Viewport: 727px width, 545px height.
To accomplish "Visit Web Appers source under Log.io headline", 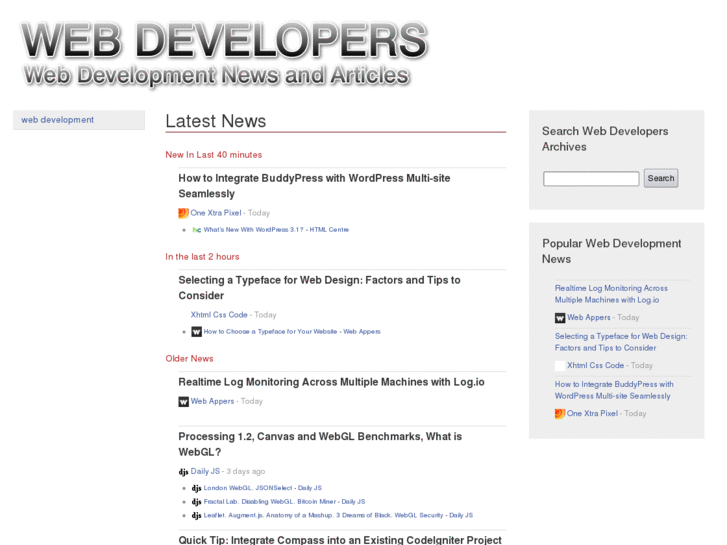I will tap(212, 401).
